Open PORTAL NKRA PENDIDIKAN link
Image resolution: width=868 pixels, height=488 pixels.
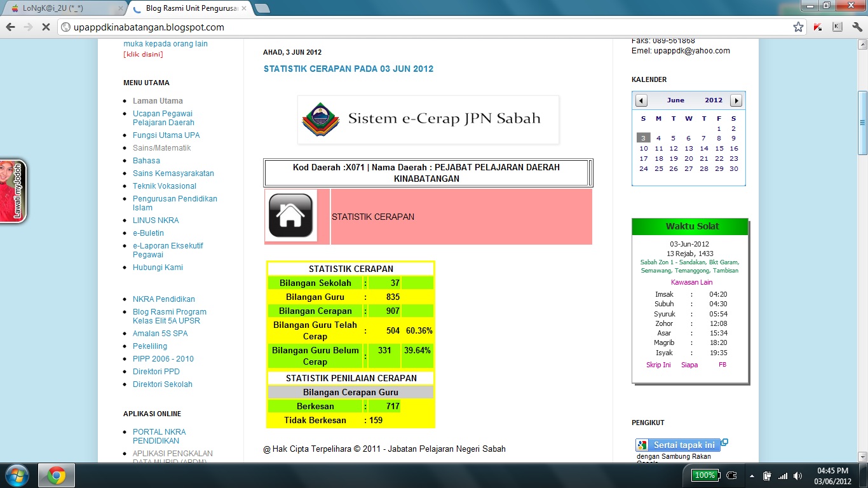tap(159, 436)
